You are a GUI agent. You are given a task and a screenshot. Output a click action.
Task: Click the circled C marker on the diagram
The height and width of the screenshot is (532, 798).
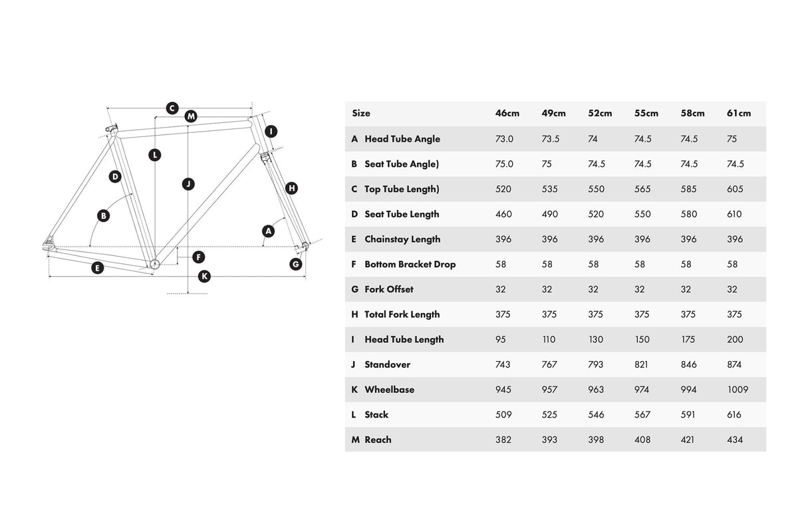pyautogui.click(x=172, y=108)
